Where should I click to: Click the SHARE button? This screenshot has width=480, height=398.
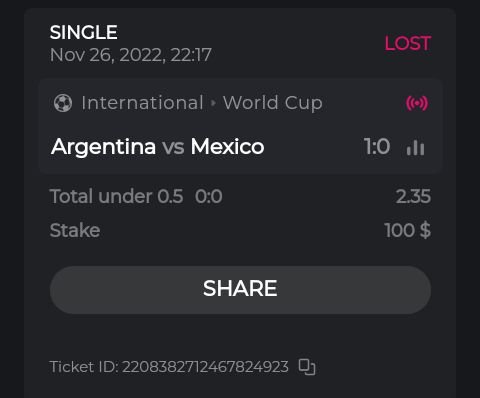[240, 290]
